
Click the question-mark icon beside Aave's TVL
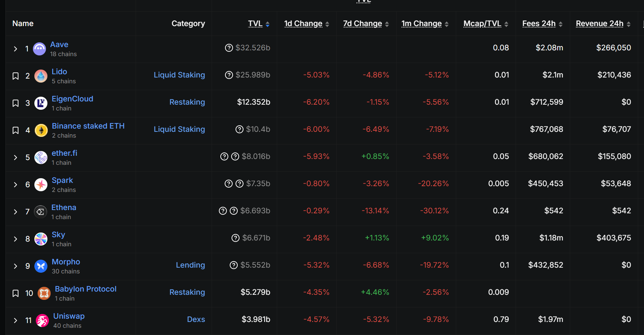click(x=229, y=48)
